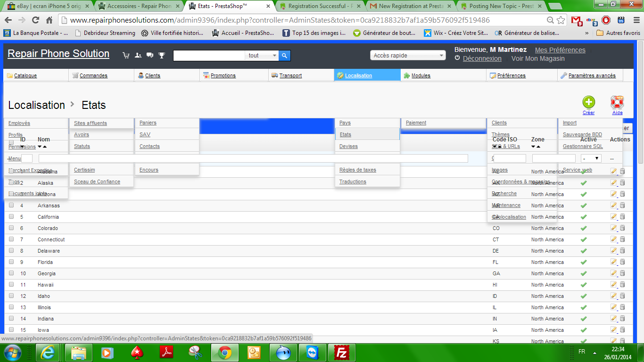Open Adobe Reader from the taskbar

coord(166,353)
